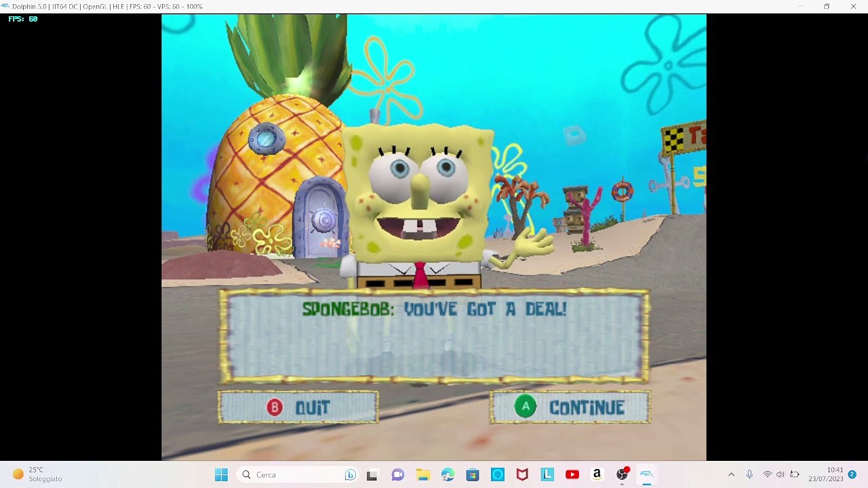Close the Dolphin emulator window
868x488 pixels.
[x=853, y=6]
